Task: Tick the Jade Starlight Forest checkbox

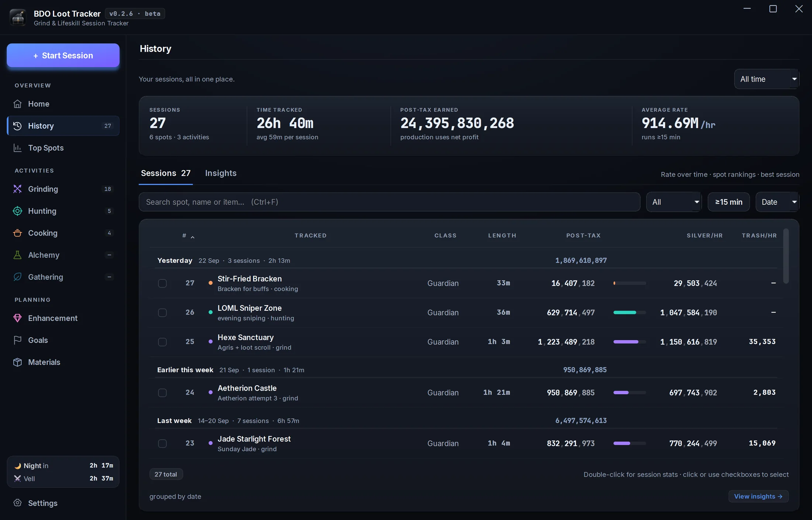Action: [x=162, y=444]
